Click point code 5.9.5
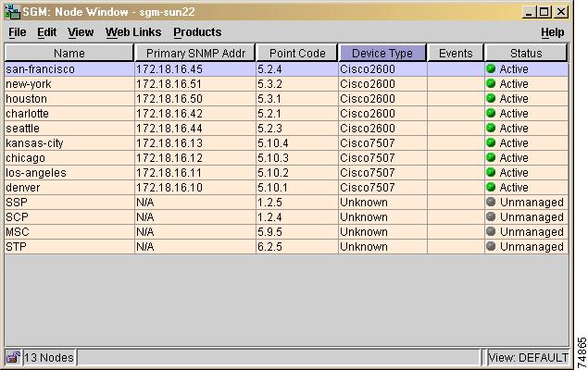 tap(269, 232)
